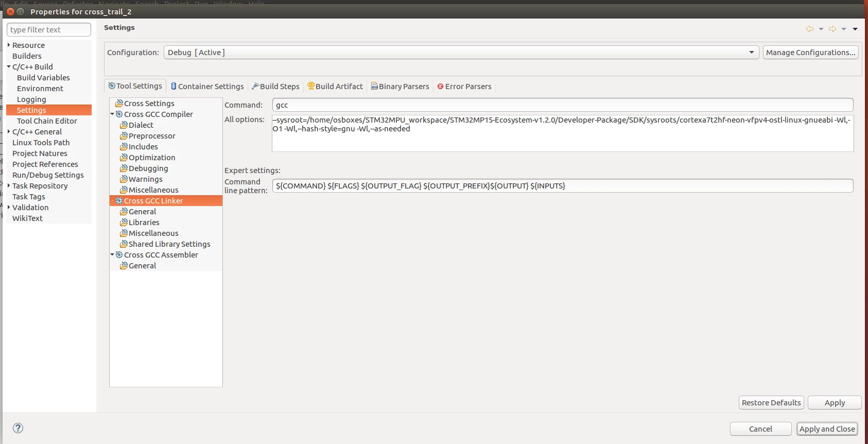Open the Binary Parsers tab

pyautogui.click(x=400, y=87)
